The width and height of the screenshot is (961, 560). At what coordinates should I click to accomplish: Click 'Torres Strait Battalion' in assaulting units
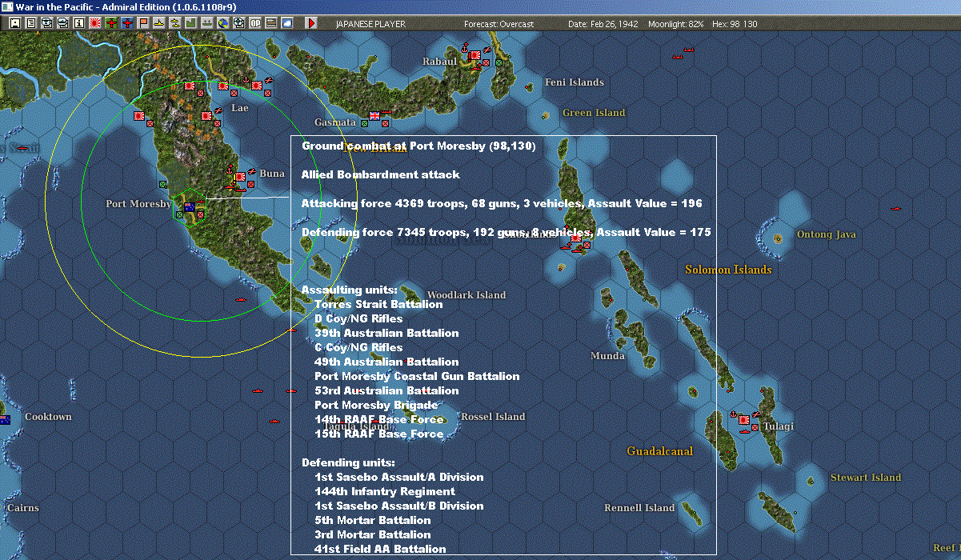tap(378, 304)
